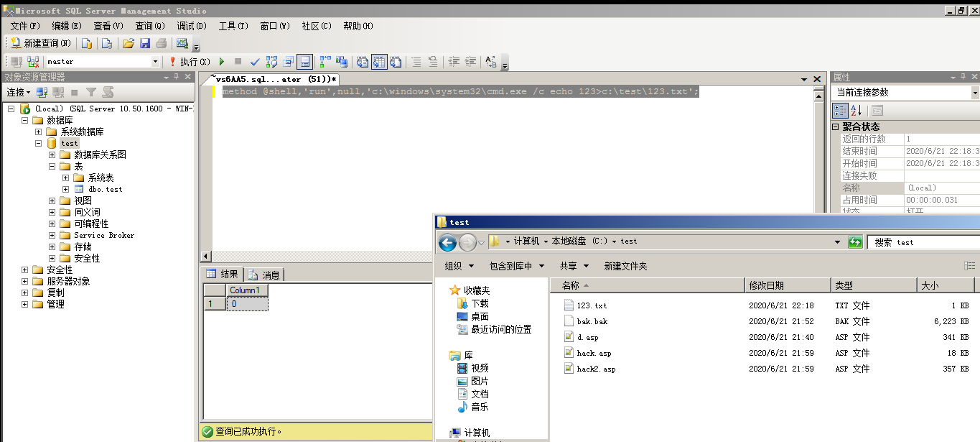Image resolution: width=980 pixels, height=442 pixels.
Task: Click the Increase Indent icon
Action: tap(470, 62)
